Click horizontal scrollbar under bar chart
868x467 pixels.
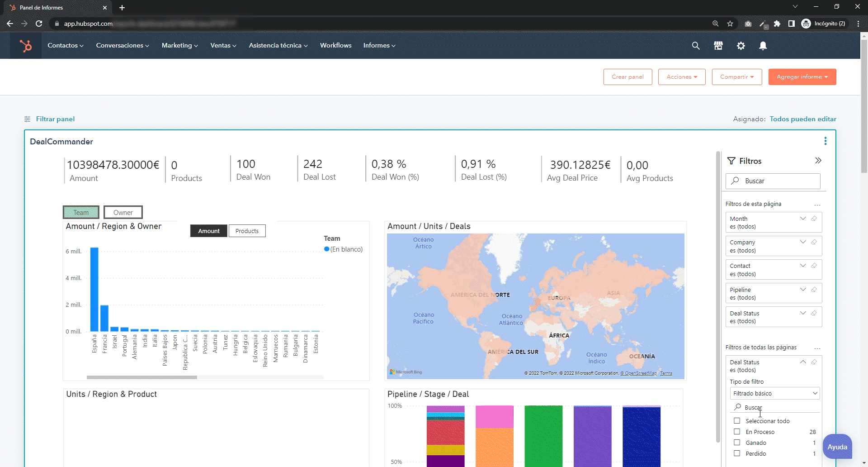(x=142, y=377)
